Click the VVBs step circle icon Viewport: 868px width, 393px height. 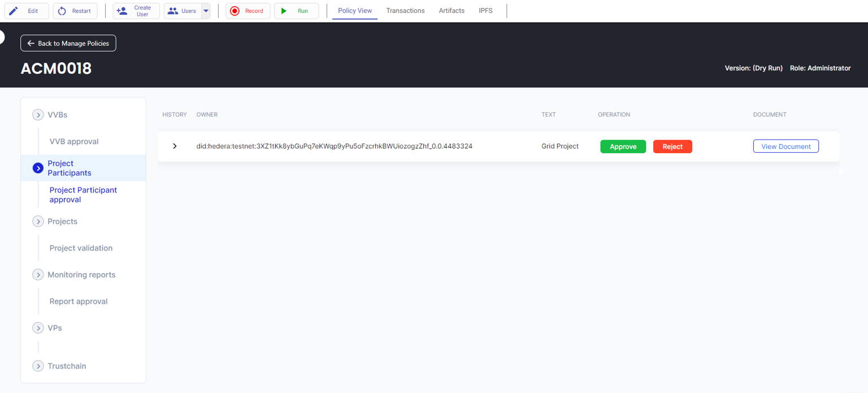pyautogui.click(x=38, y=115)
